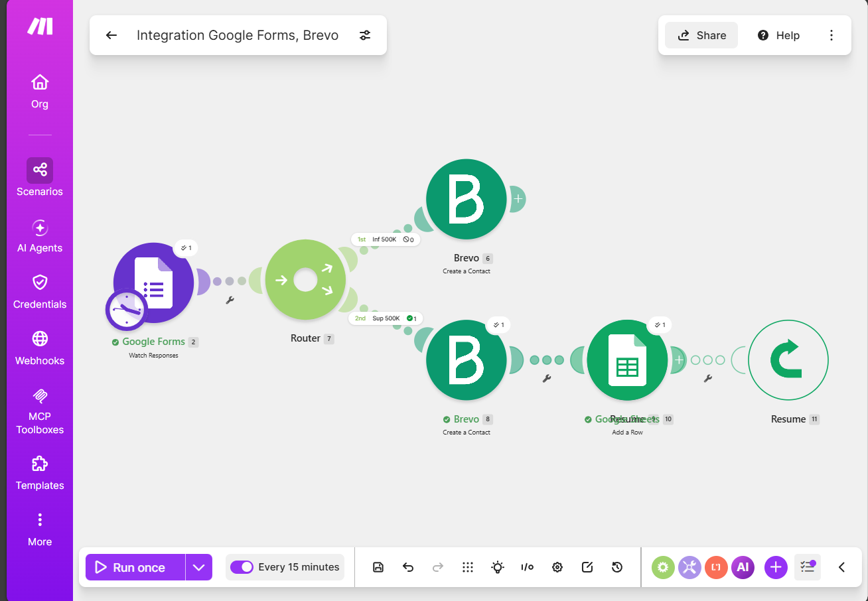Select the Brevo 8 module on the second route

466,360
